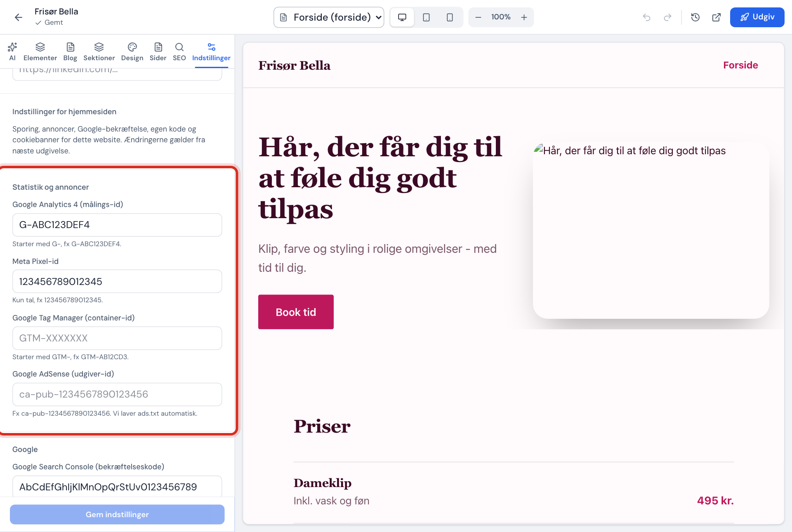
Task: Switch to tablet preview
Action: [426, 17]
